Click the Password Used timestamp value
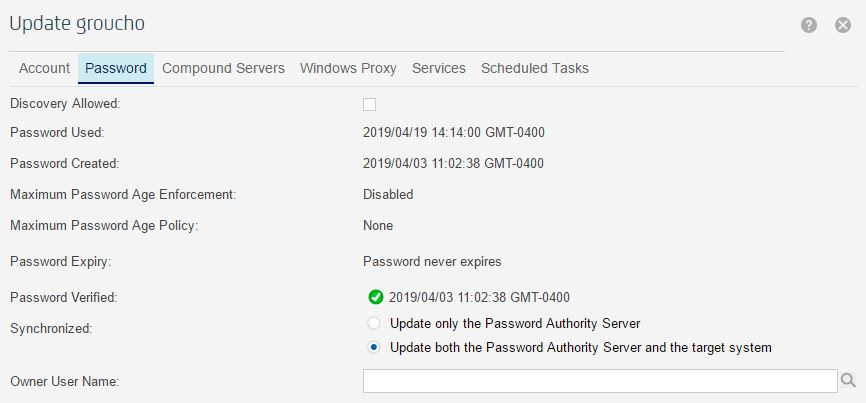This screenshot has height=403, width=866. (x=453, y=132)
